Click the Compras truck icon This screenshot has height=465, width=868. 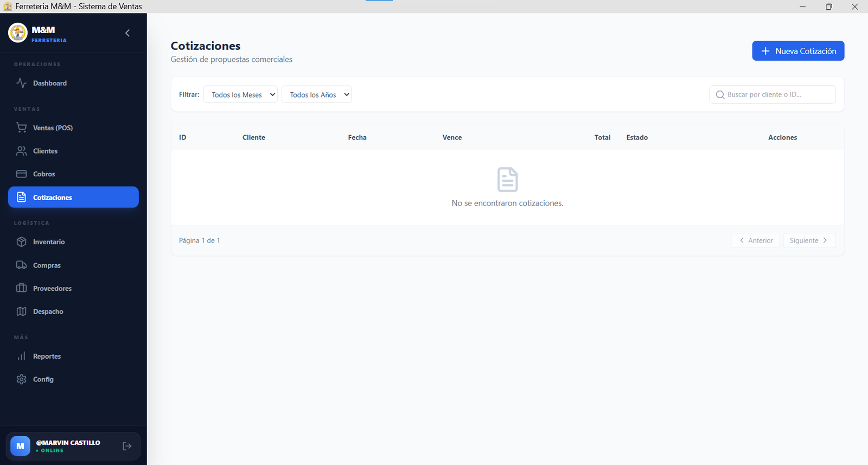click(21, 265)
